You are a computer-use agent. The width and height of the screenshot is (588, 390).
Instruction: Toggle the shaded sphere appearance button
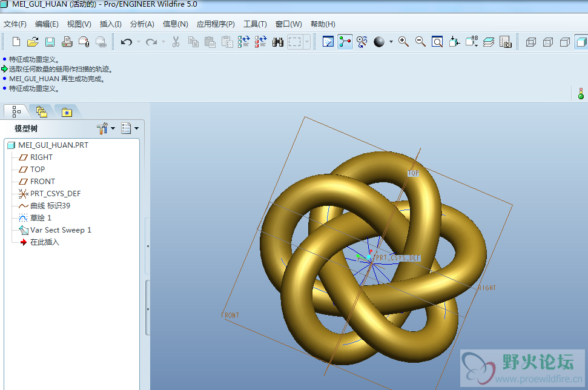point(379,42)
